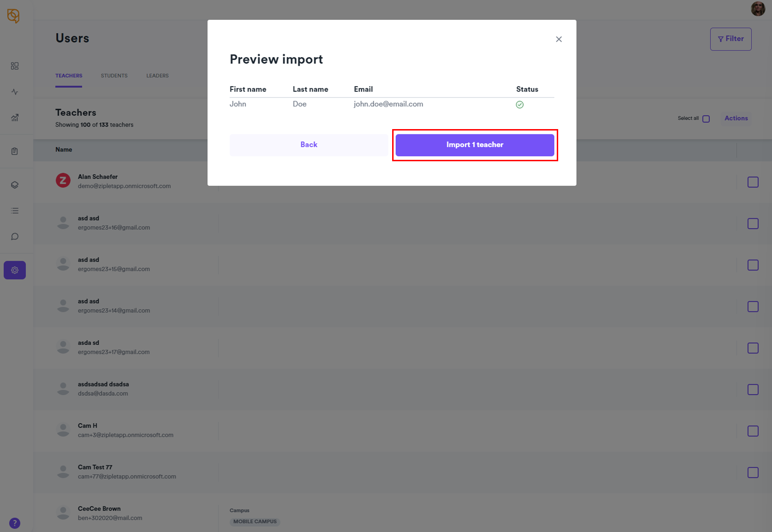Open the stacked layers icon in sidebar
The image size is (772, 532).
coord(15,185)
